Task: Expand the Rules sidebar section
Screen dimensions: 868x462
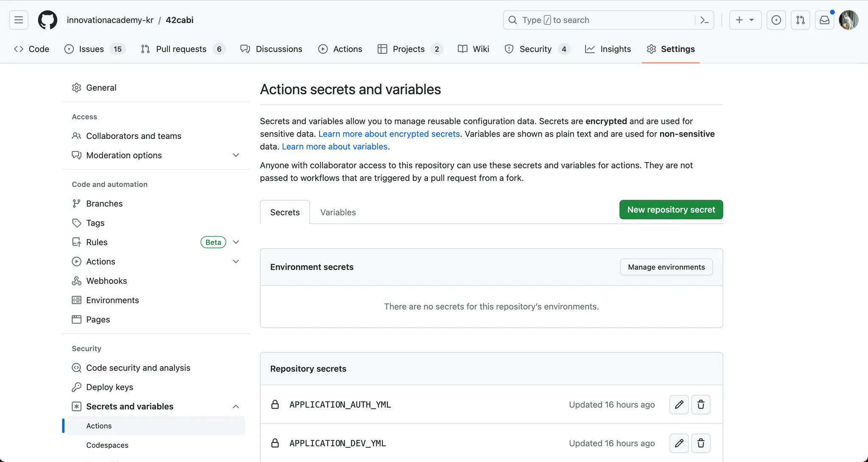Action: (x=236, y=242)
